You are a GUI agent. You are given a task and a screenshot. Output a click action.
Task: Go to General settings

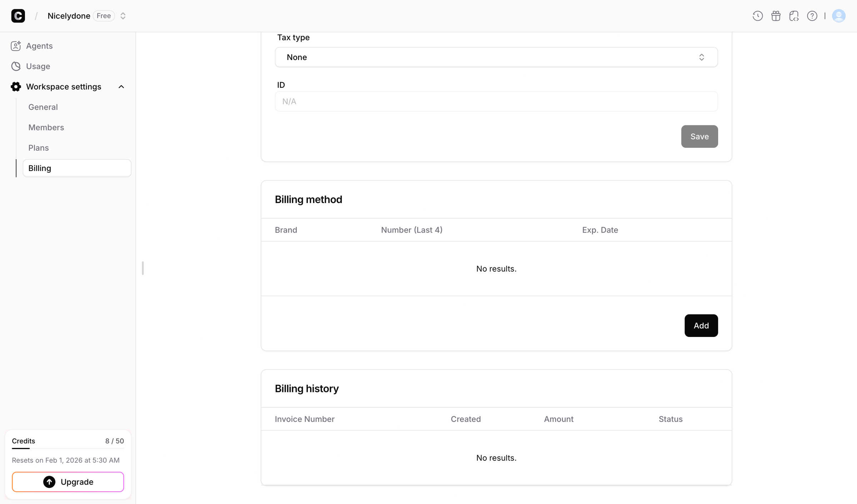43,107
